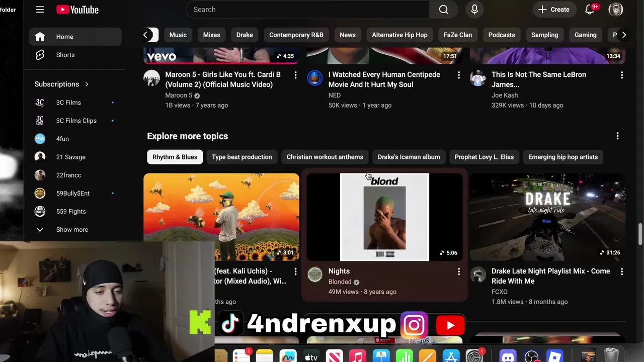Open Human Centipede video title
This screenshot has width=644, height=362.
pos(384,79)
